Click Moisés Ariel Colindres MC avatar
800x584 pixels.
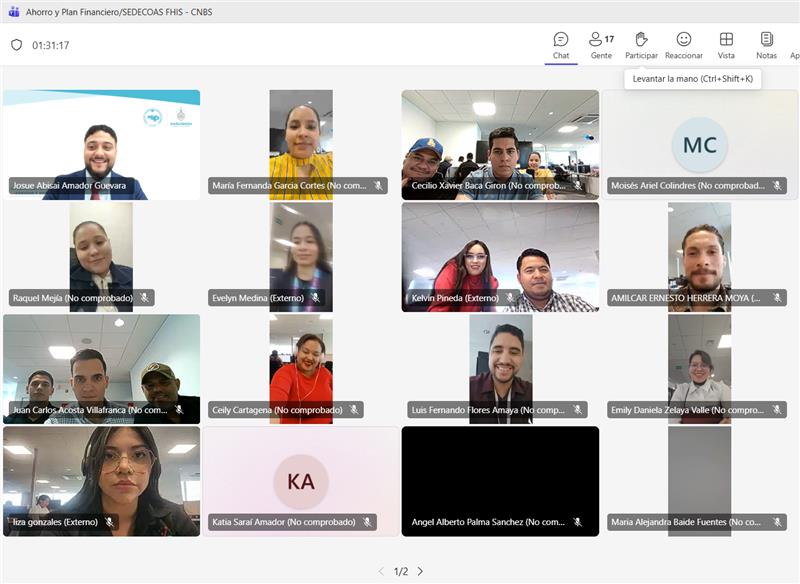point(699,145)
